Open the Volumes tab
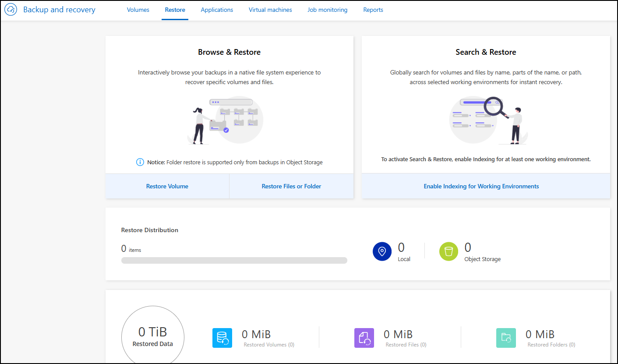This screenshot has width=618, height=364. (138, 10)
